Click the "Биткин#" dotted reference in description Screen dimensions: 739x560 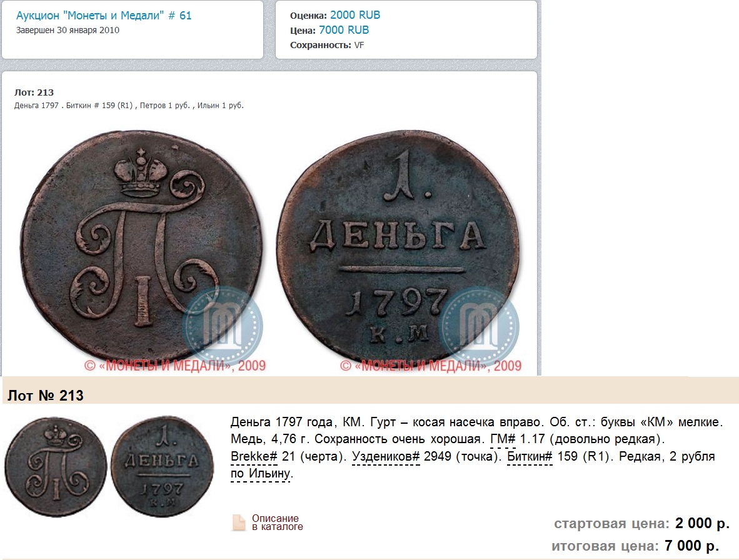point(530,456)
